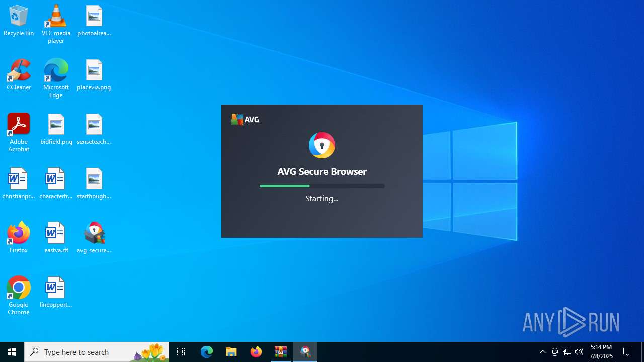Click 'AVG Secure Browser' title text
The height and width of the screenshot is (362, 644).
[x=322, y=171]
